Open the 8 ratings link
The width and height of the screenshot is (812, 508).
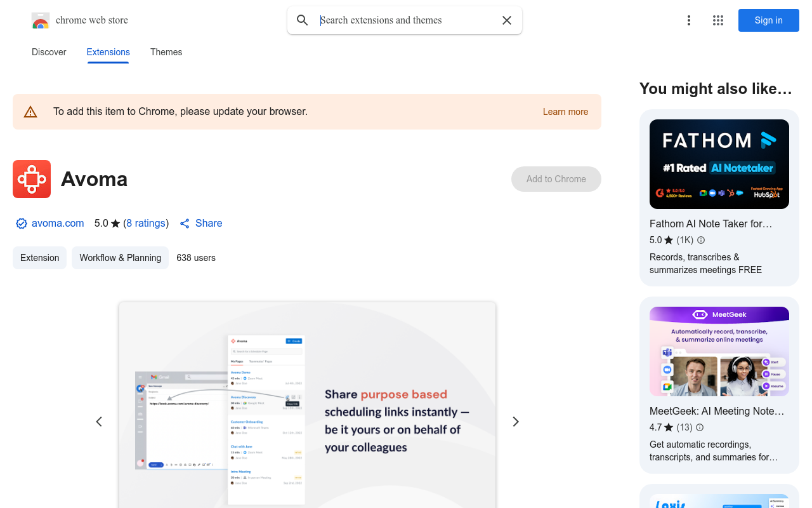(146, 224)
